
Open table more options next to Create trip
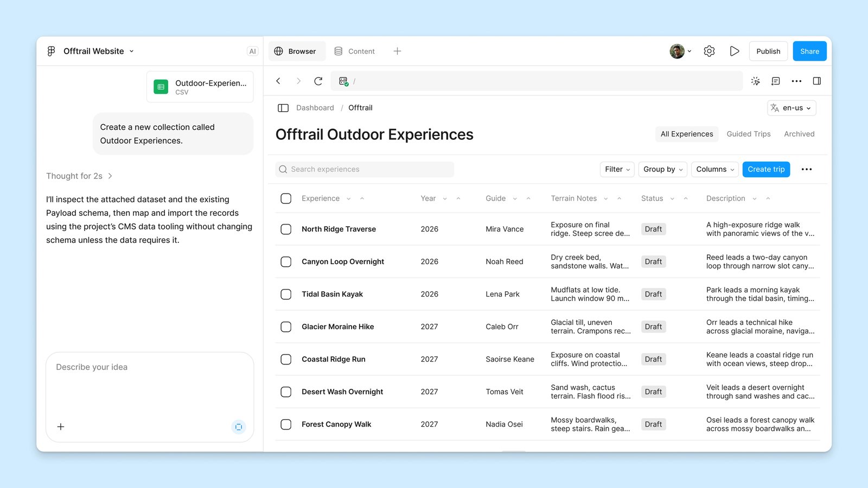click(x=807, y=169)
